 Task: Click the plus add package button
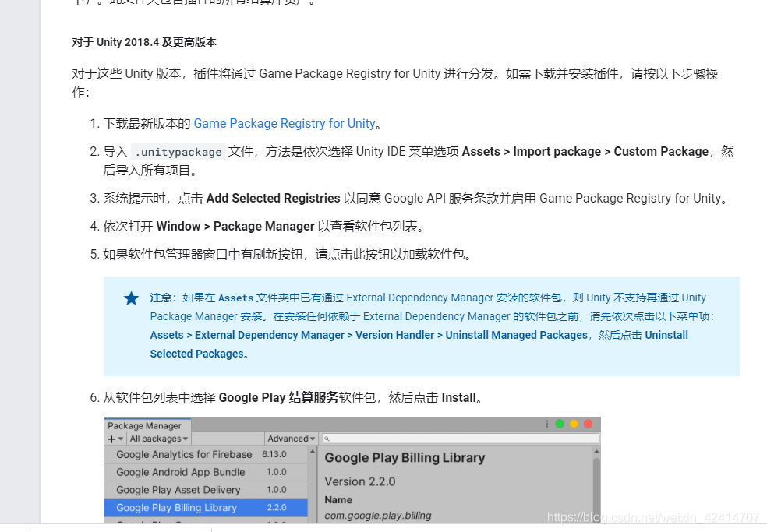coord(115,439)
